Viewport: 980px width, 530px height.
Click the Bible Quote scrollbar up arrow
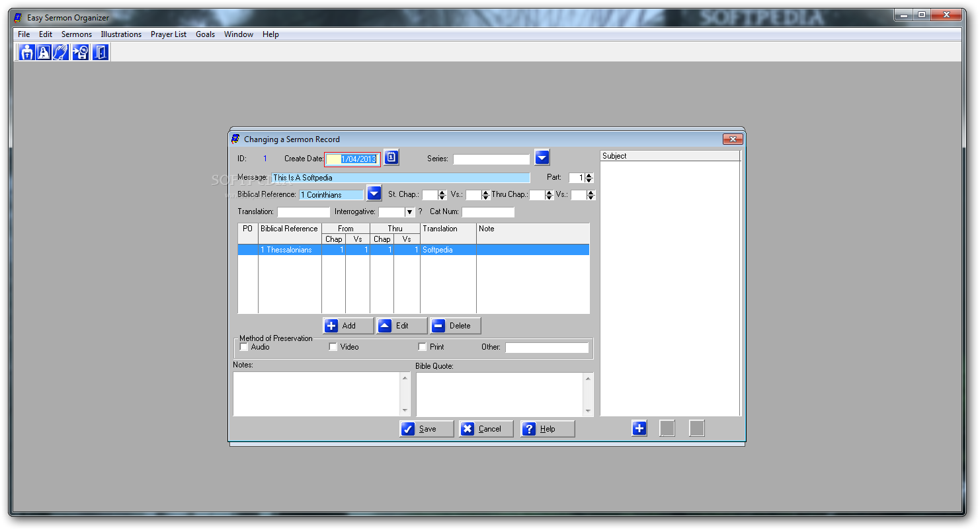coord(589,379)
